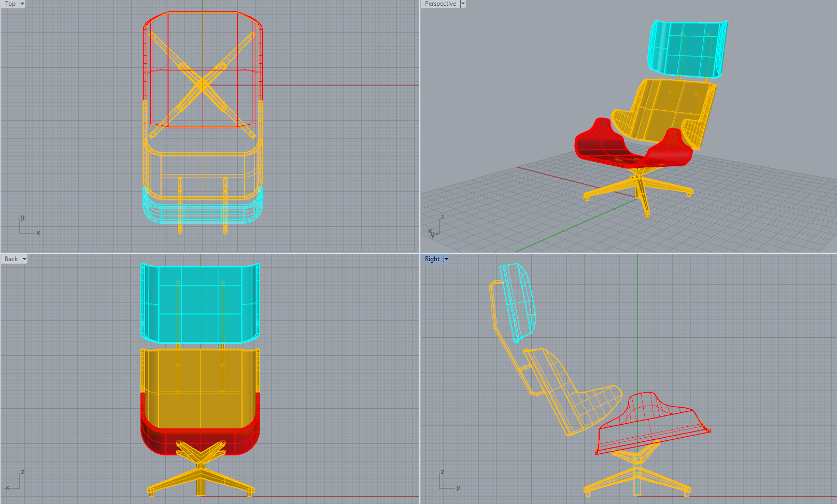This screenshot has height=504, width=837.
Task: Click the Back viewport title label
Action: [11, 259]
